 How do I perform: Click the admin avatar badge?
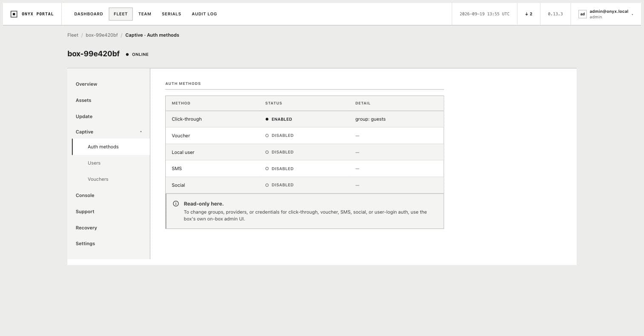point(582,14)
